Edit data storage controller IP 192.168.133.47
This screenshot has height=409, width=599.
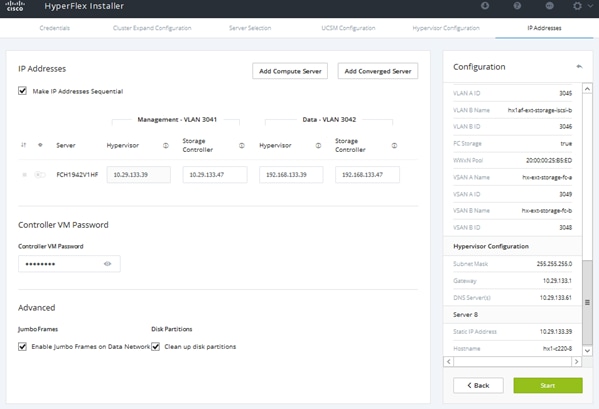[367, 175]
